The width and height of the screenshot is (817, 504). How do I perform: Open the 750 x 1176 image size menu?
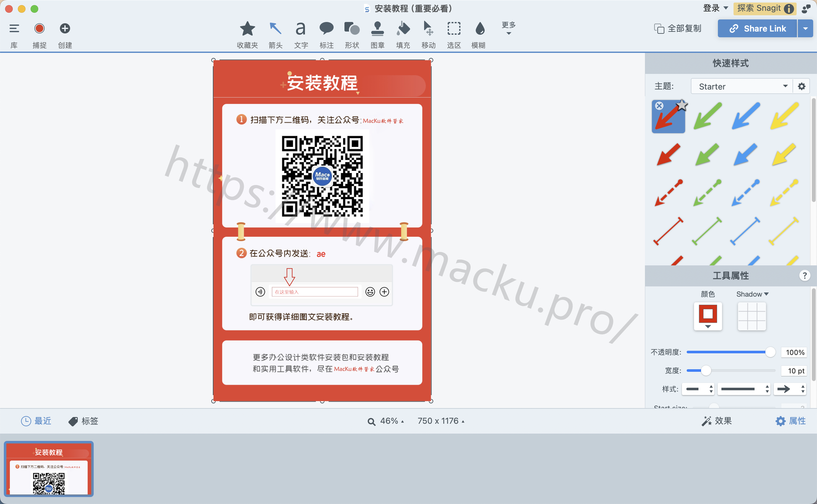[x=441, y=421]
